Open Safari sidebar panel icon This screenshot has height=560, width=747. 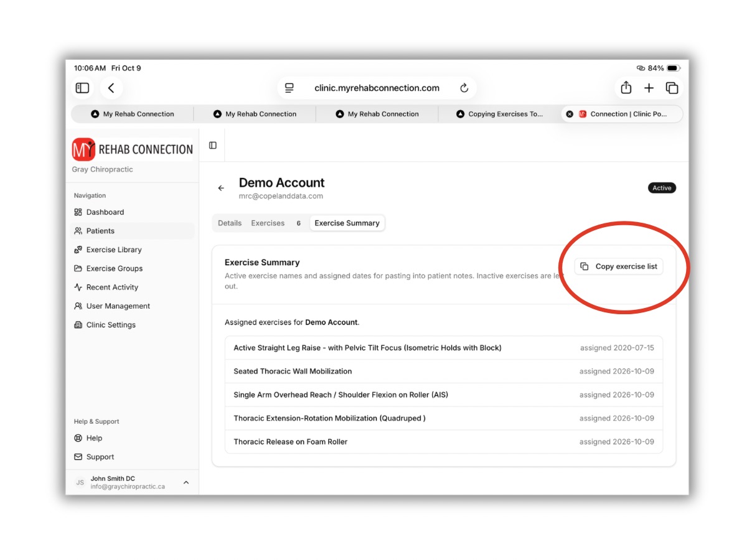(82, 88)
